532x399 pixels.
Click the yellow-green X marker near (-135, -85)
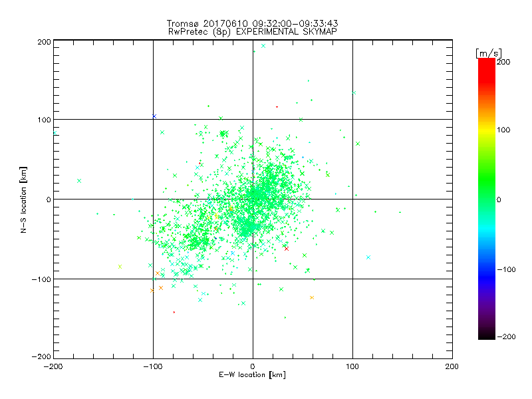pos(120,267)
